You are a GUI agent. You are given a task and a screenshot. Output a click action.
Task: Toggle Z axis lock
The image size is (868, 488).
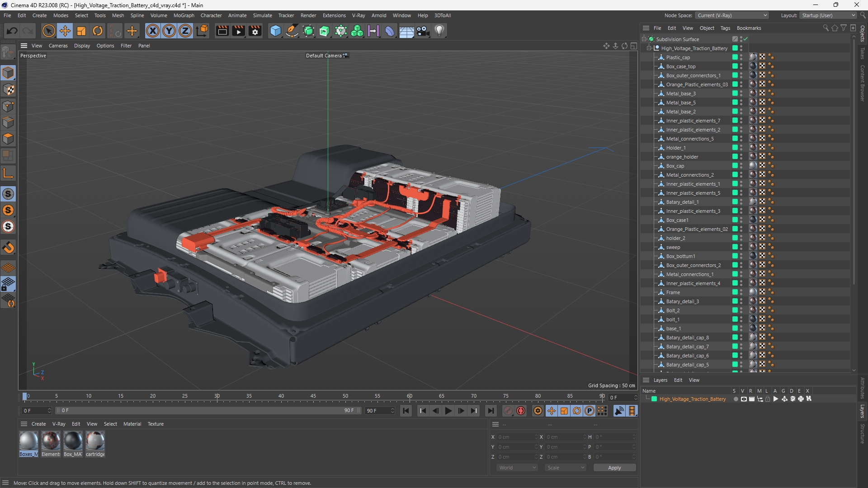pos(185,31)
